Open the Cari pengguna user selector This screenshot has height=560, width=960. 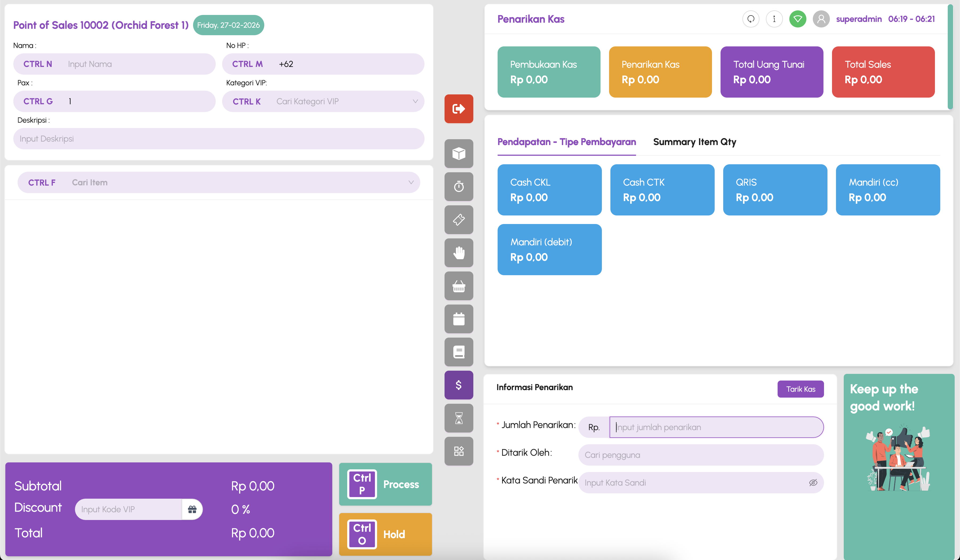pyautogui.click(x=701, y=455)
